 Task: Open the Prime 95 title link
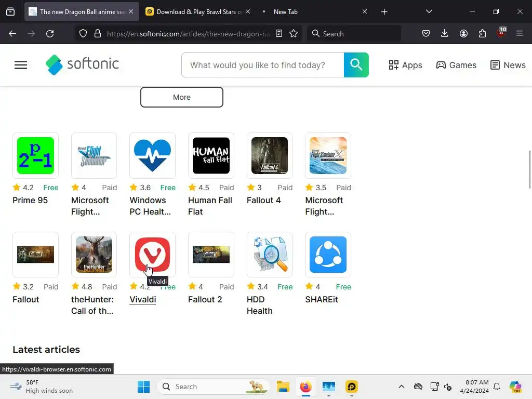click(x=30, y=200)
